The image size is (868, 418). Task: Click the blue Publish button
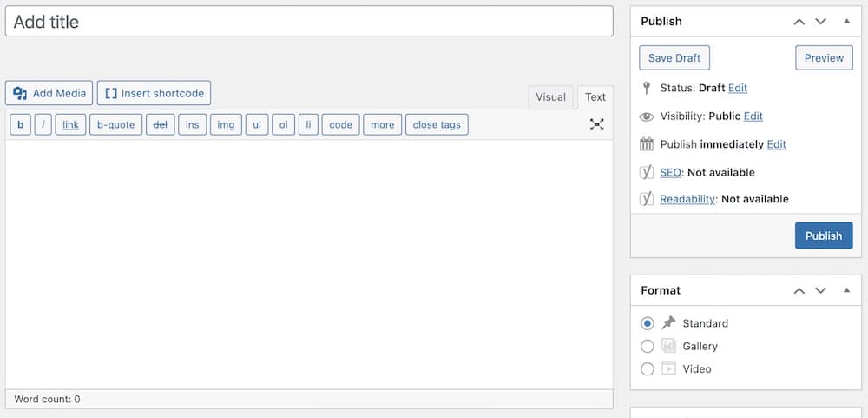[x=824, y=236]
